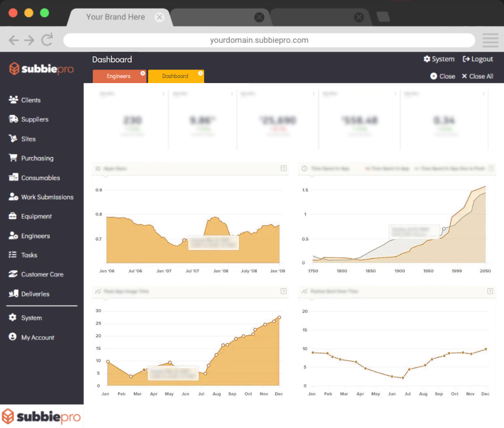This screenshot has width=504, height=428.
Task: Open the browser hamburger menu
Action: click(x=490, y=40)
